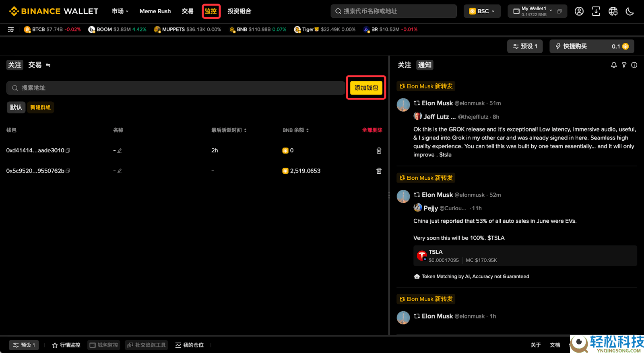Switch to 关注 tab in right panel
Viewport: 644px width, 353px height.
coord(405,65)
